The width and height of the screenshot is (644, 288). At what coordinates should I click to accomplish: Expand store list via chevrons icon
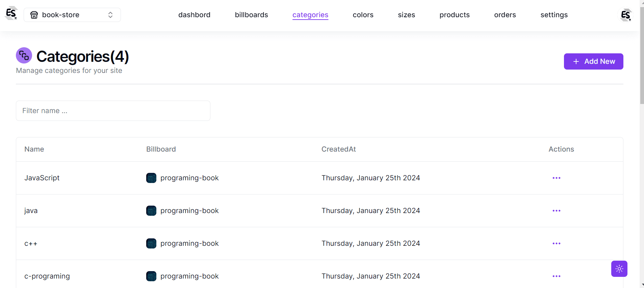[110, 15]
